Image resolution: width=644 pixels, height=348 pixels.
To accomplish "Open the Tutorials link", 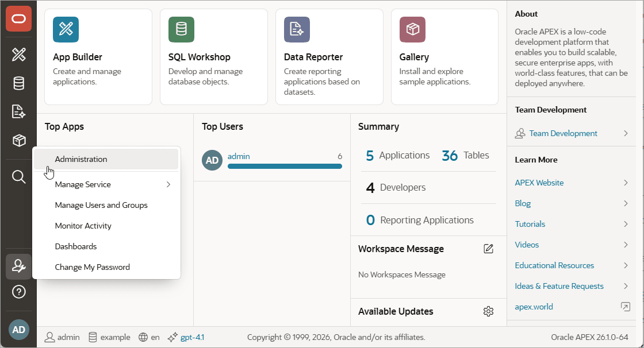I will click(x=530, y=224).
